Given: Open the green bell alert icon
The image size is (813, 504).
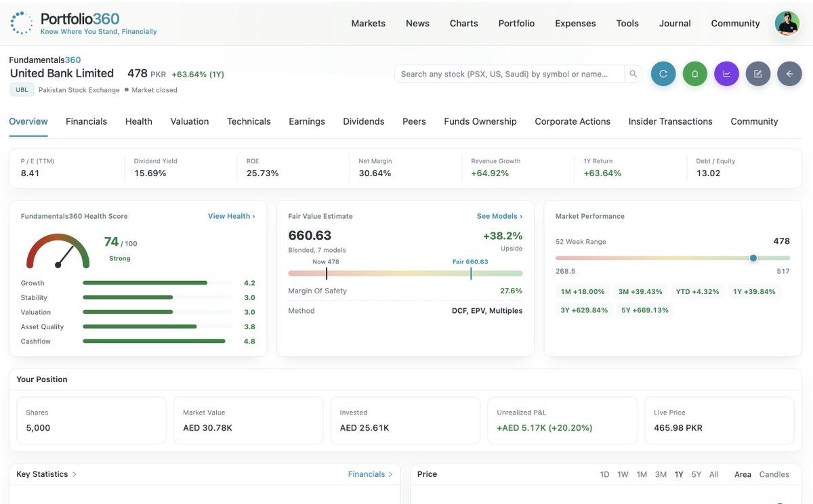Looking at the screenshot, I should pos(695,74).
